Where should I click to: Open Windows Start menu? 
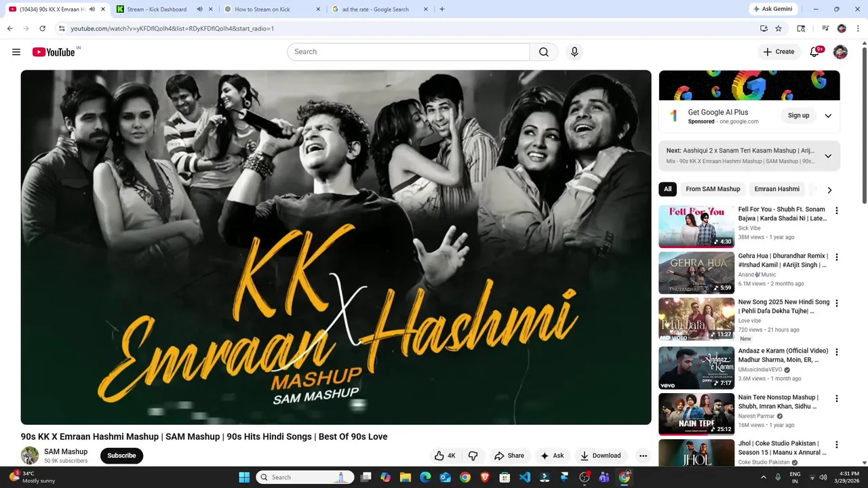click(x=244, y=477)
